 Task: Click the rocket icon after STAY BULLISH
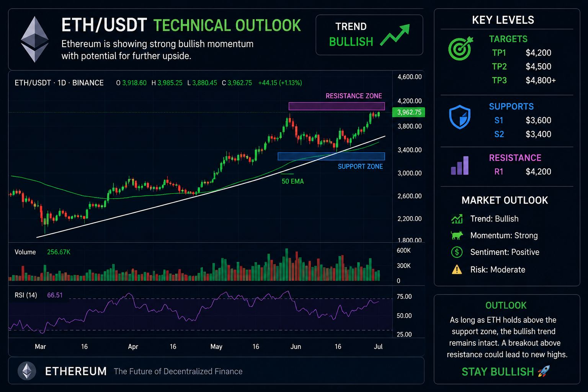(544, 371)
